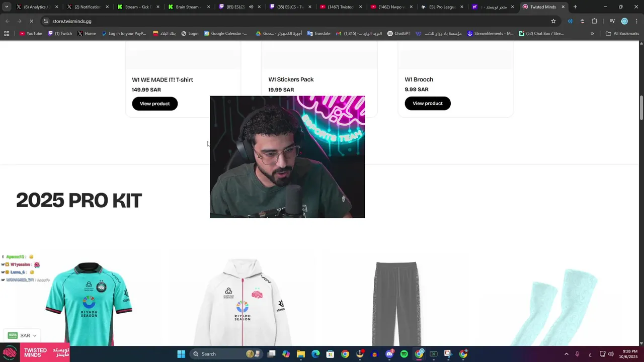Open the W1 Stickers Pack title
The width and height of the screenshot is (644, 362).
pyautogui.click(x=291, y=79)
